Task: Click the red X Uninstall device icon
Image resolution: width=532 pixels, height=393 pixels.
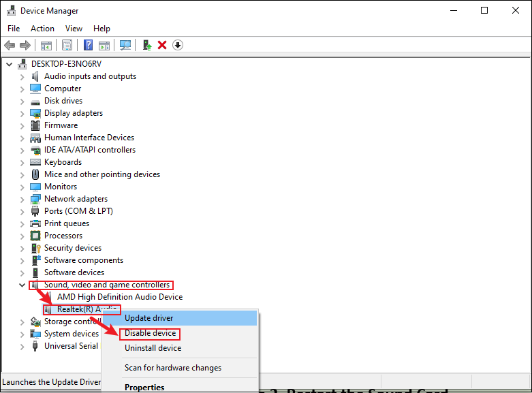Action: pos(162,45)
